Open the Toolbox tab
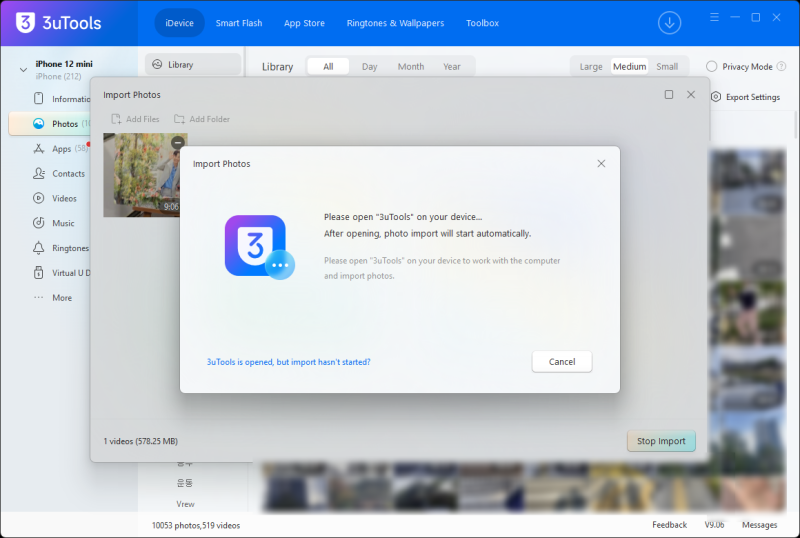This screenshot has width=800, height=538. point(482,23)
